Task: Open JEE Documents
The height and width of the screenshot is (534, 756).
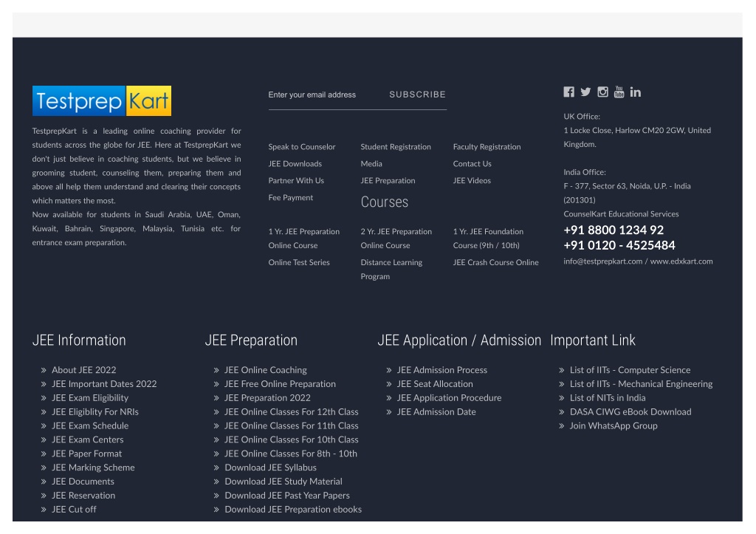Action: pyautogui.click(x=83, y=482)
